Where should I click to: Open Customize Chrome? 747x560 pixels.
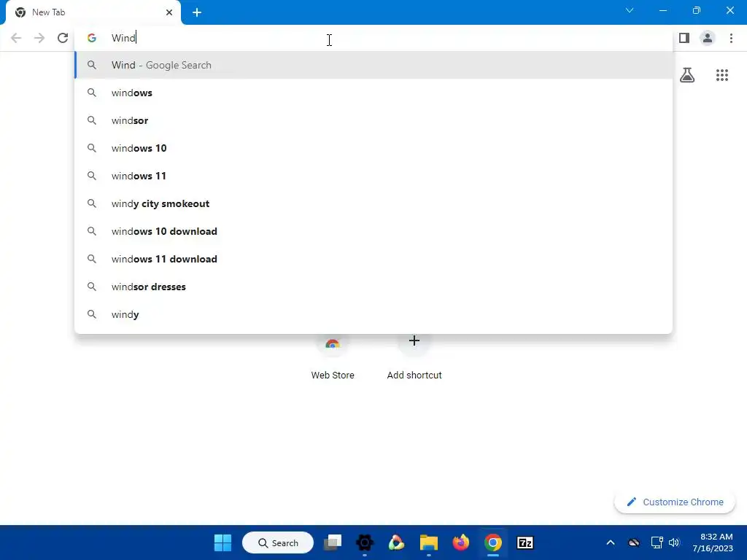[675, 502]
